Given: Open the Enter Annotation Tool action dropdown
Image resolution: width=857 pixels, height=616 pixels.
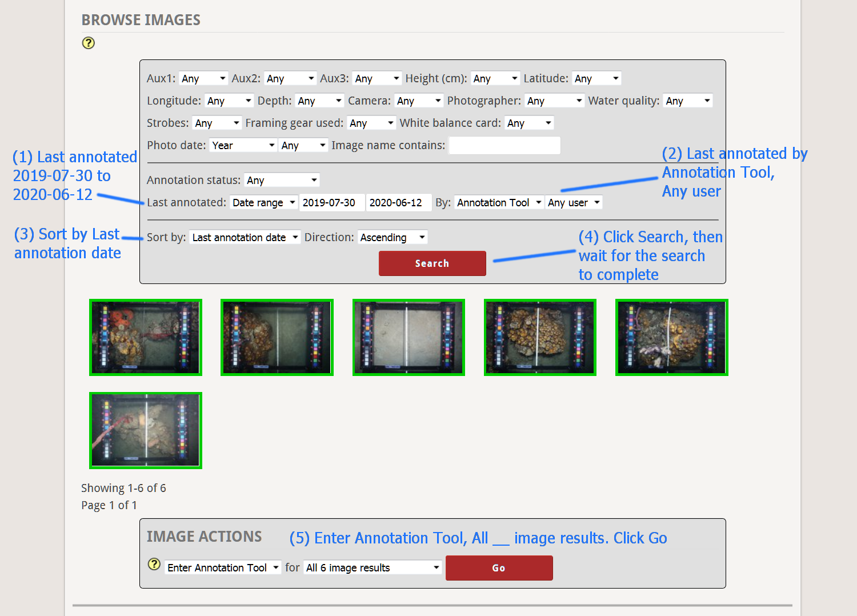Looking at the screenshot, I should (222, 567).
